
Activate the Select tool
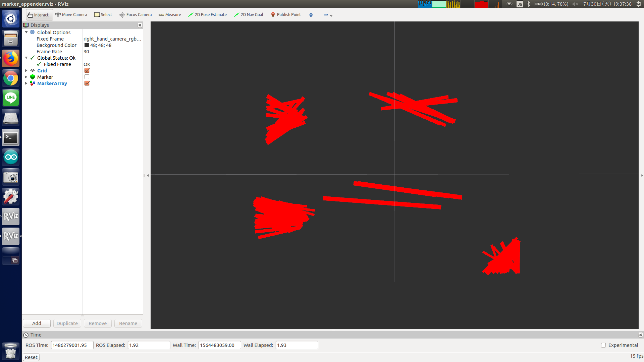(x=103, y=15)
